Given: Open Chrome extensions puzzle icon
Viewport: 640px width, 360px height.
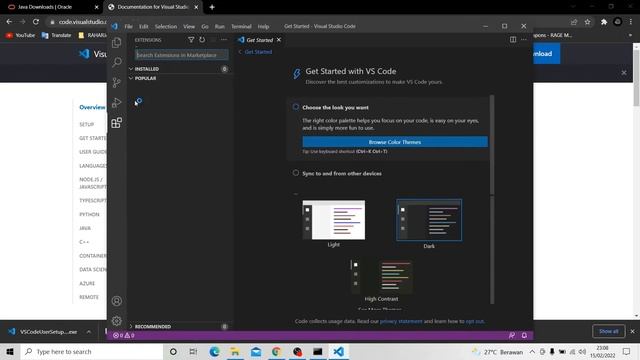Looking at the screenshot, I should [604, 22].
